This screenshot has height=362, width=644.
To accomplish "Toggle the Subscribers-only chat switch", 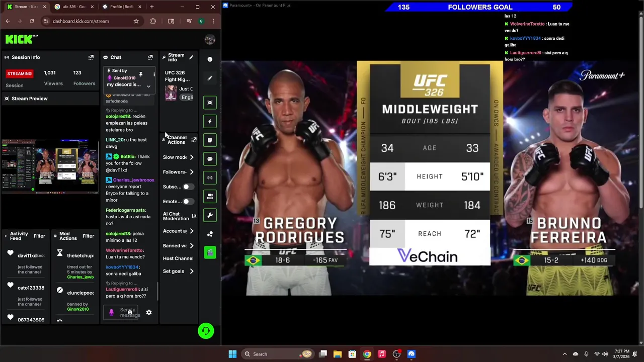I will [x=188, y=187].
